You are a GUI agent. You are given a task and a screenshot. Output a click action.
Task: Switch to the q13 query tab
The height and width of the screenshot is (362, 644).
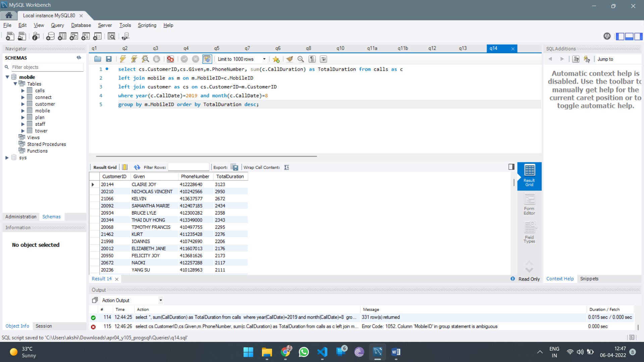point(463,48)
